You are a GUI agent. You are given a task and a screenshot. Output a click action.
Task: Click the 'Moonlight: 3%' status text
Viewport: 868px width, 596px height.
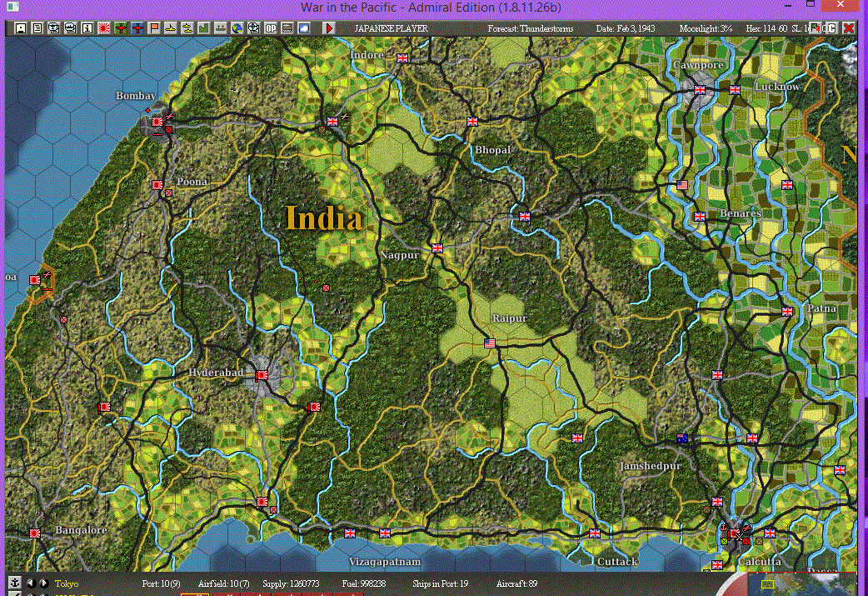pos(706,28)
